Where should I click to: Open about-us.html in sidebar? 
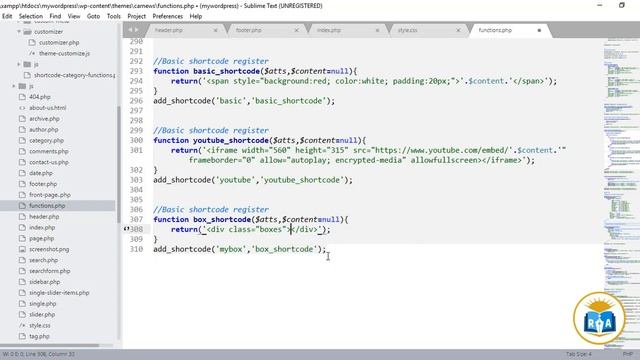click(x=47, y=108)
